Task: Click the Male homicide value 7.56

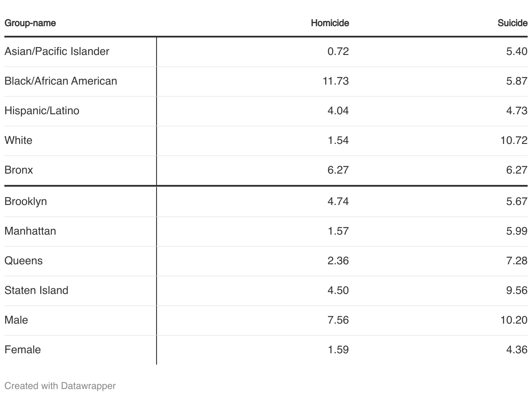Action: (x=338, y=320)
